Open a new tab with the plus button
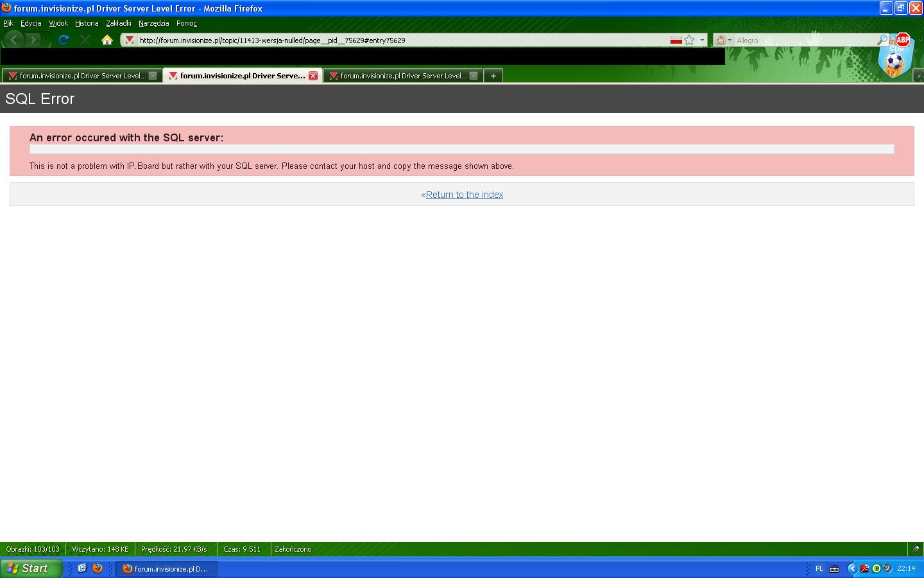Screen dimensions: 924x578 (x=493, y=75)
